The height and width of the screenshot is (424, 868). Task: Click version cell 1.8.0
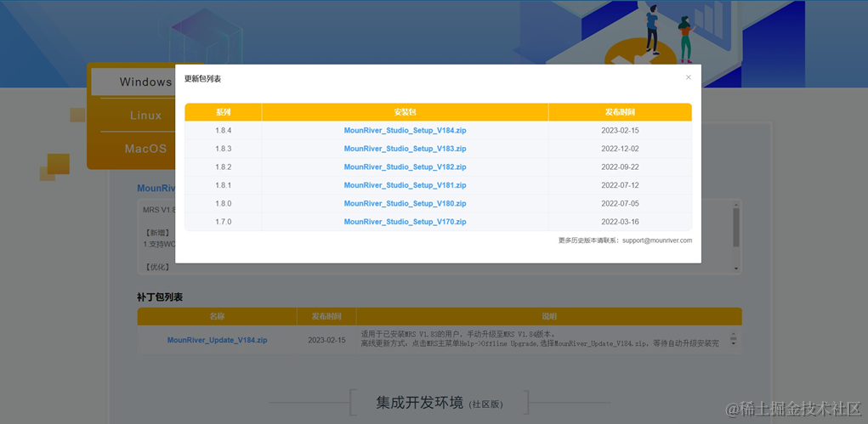click(223, 204)
